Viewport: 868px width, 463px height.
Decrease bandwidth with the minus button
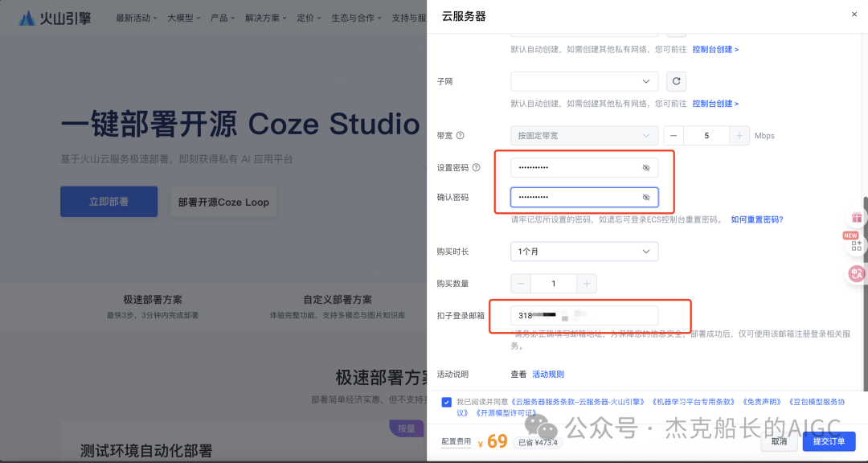pos(674,136)
